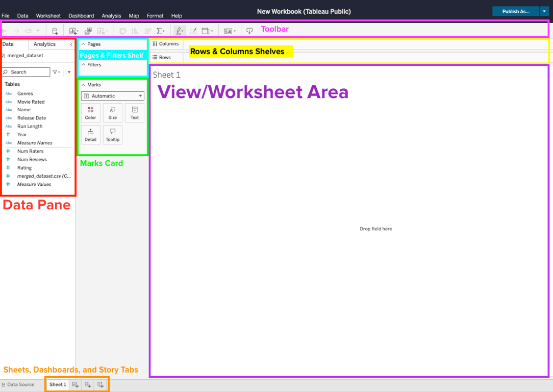Open the Help menu

pos(177,16)
